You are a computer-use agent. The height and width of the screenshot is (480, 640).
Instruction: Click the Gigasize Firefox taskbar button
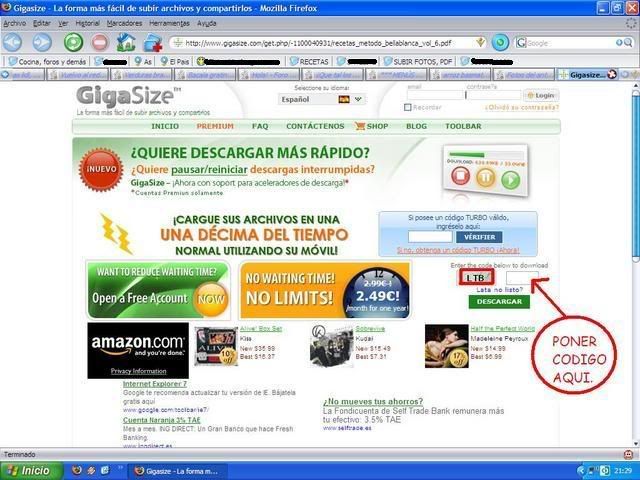[x=178, y=471]
